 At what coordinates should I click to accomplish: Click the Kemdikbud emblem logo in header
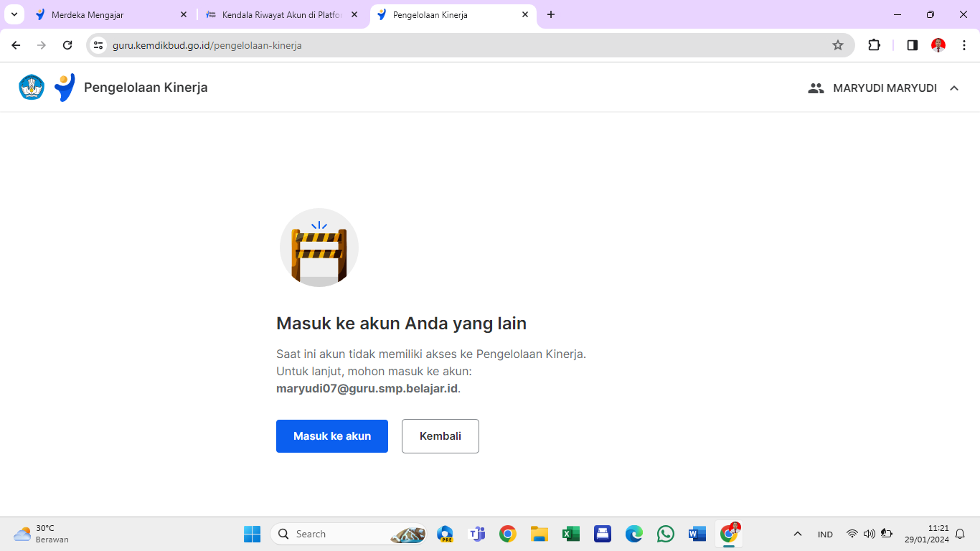point(32,88)
